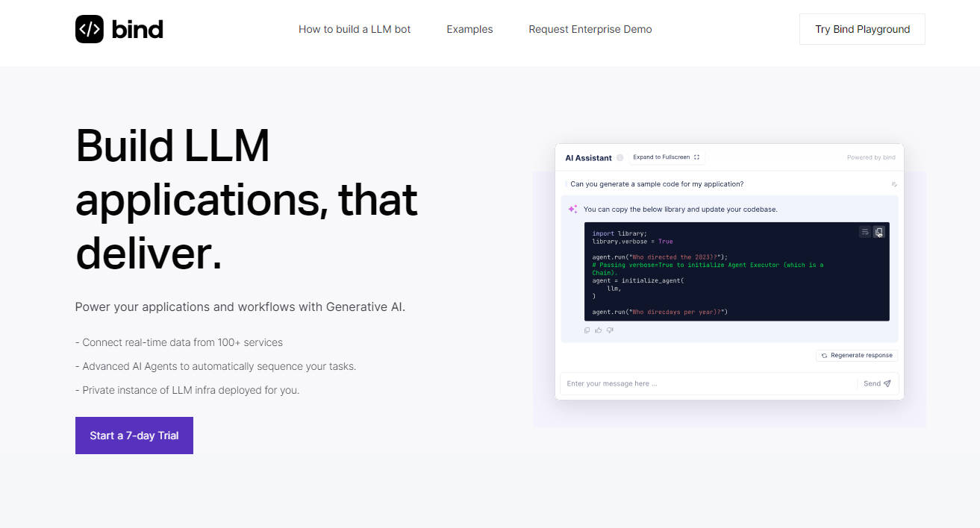The width and height of the screenshot is (980, 528).
Task: Select the question about generating sample code
Action: (657, 184)
